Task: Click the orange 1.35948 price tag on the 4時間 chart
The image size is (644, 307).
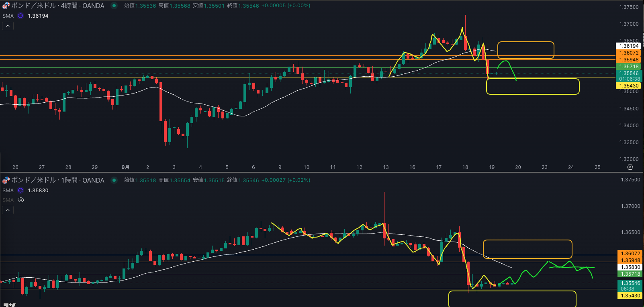Action: pos(629,60)
